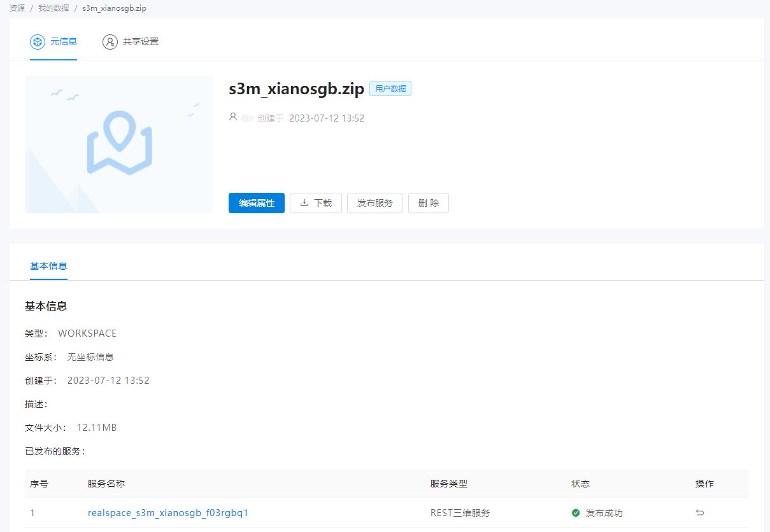Click the s3m_xianosgb.zip title heading
Screen dimensions: 770x532
point(296,89)
